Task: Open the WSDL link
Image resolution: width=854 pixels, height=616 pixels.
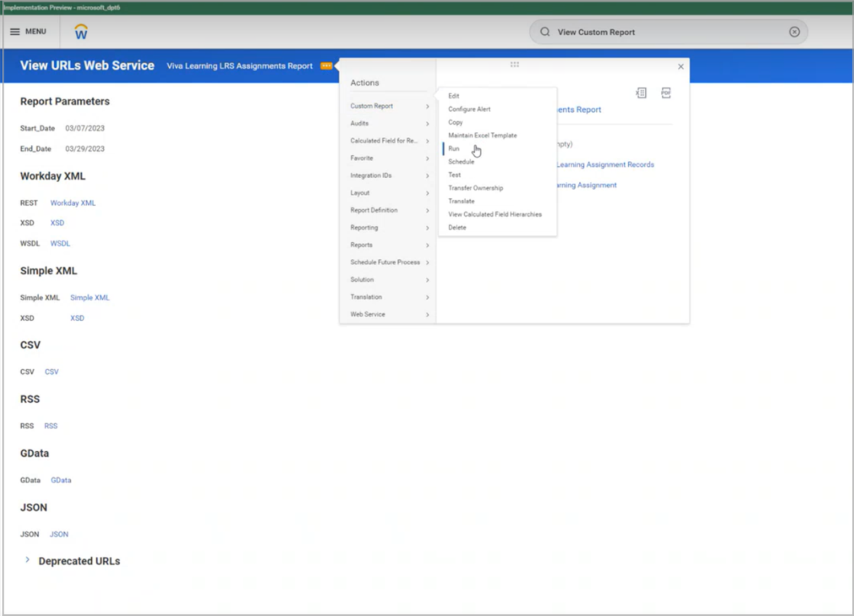Action: 60,243
